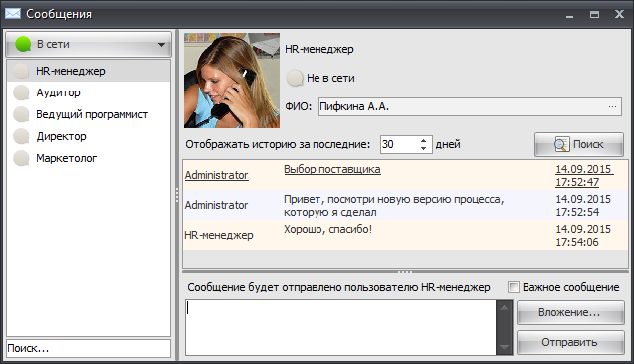Enable the Важное сообщение checkbox
Screen dimensions: 634x364
click(x=514, y=287)
